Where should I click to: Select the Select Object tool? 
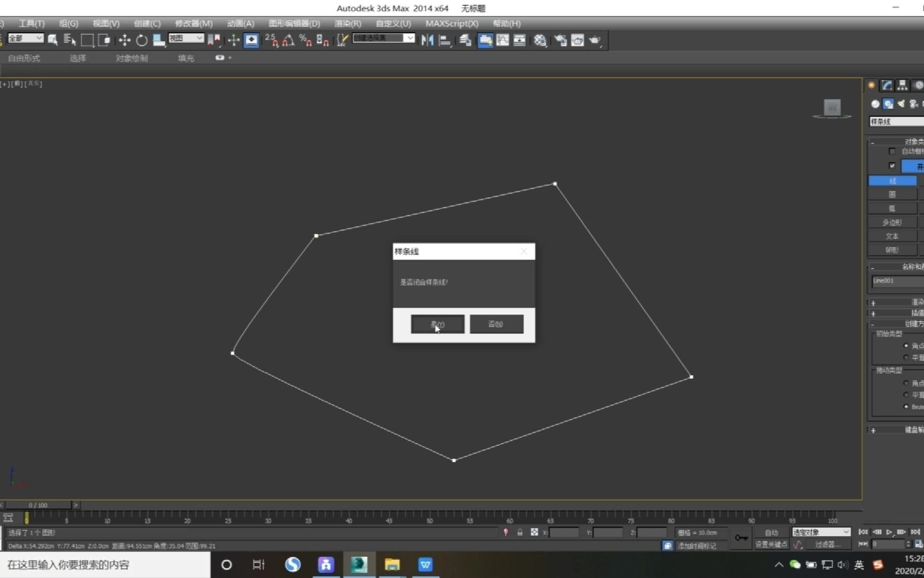(52, 40)
